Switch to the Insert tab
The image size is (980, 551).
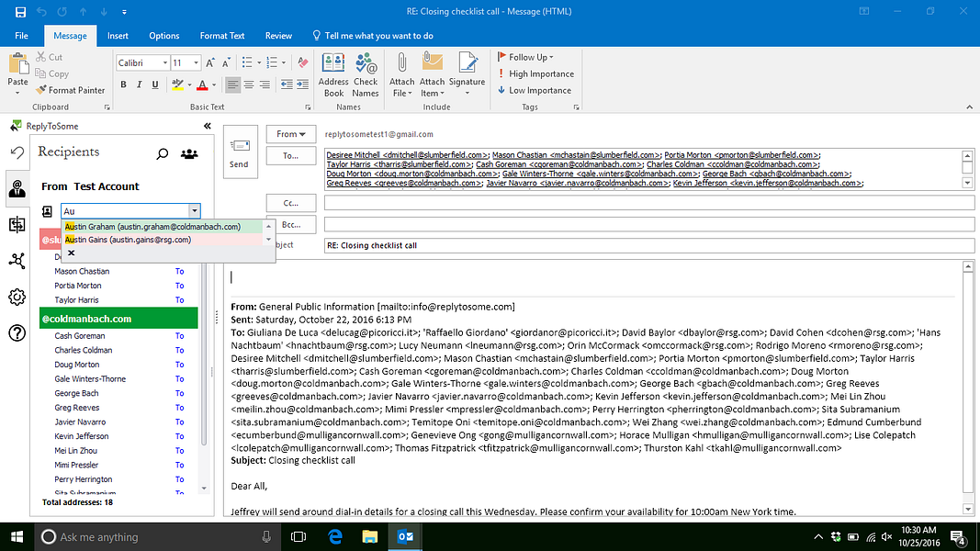[118, 36]
